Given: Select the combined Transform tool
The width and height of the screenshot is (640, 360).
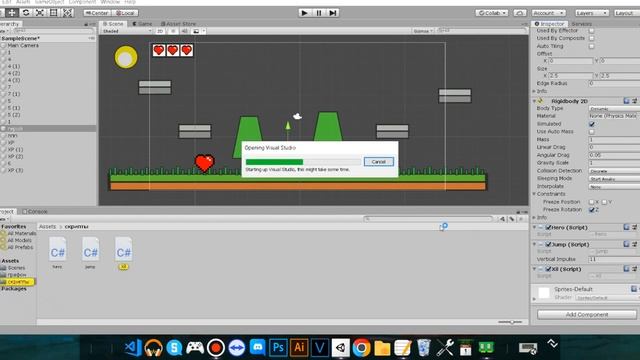Looking at the screenshot, I should click(x=67, y=13).
